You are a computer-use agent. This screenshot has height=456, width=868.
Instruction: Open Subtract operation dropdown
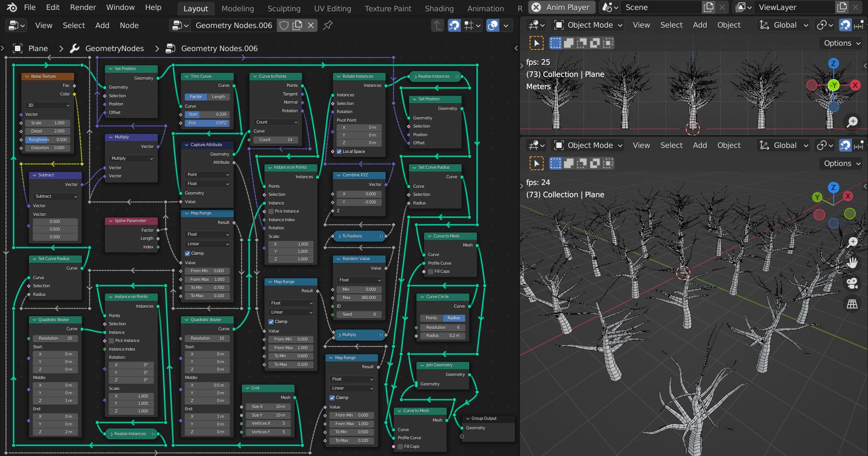point(56,196)
